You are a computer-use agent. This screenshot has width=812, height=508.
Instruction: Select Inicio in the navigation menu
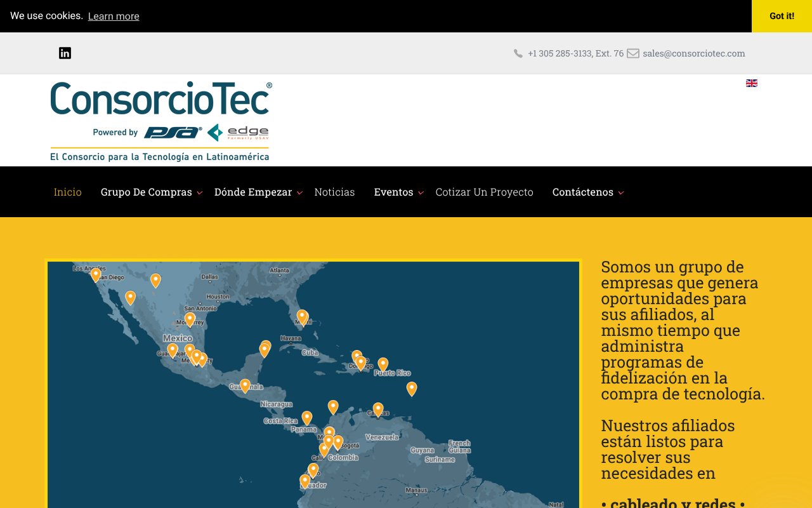tap(68, 192)
